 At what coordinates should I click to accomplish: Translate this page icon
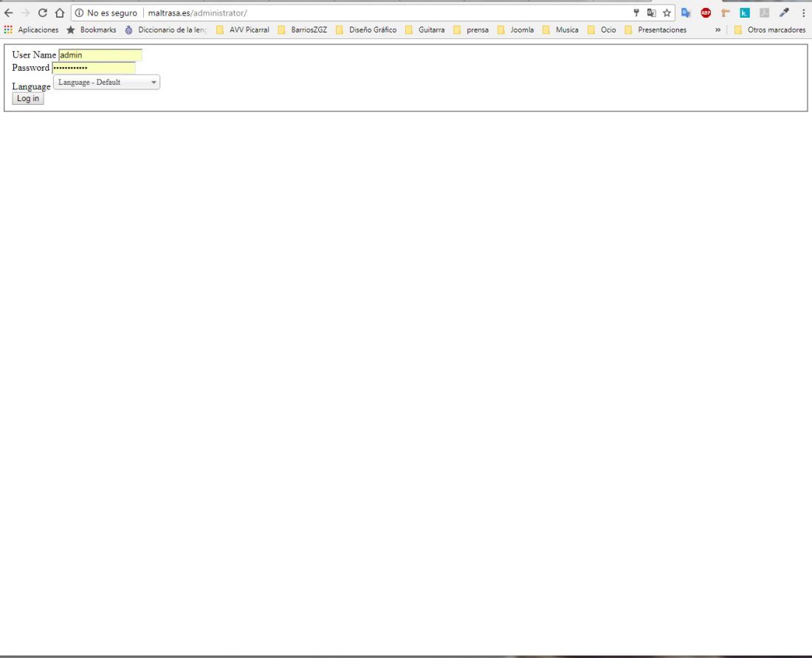coord(652,13)
